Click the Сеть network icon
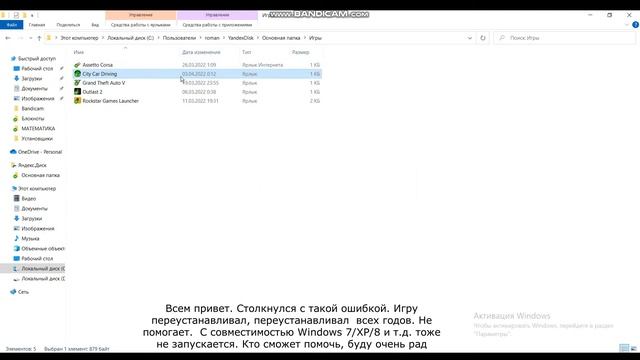The height and width of the screenshot is (360, 640). 13,292
